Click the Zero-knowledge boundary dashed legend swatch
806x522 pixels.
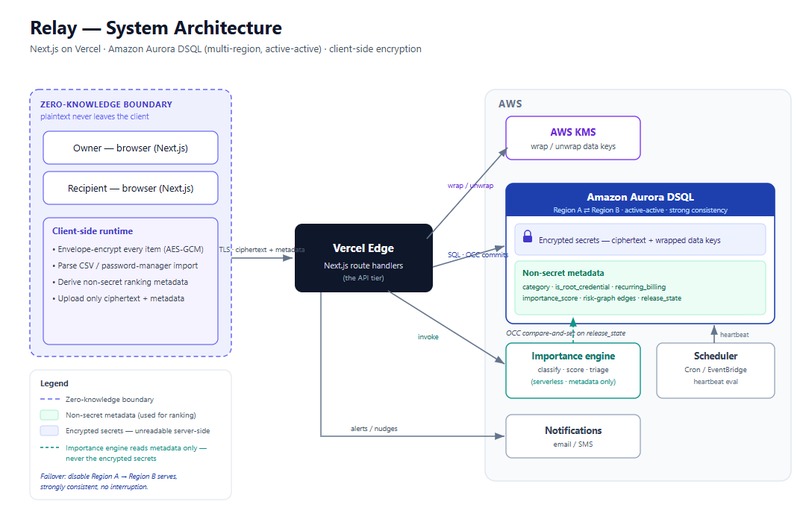[x=50, y=399]
